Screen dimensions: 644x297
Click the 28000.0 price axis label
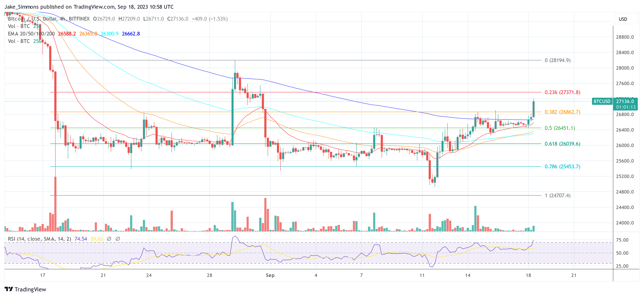(625, 68)
